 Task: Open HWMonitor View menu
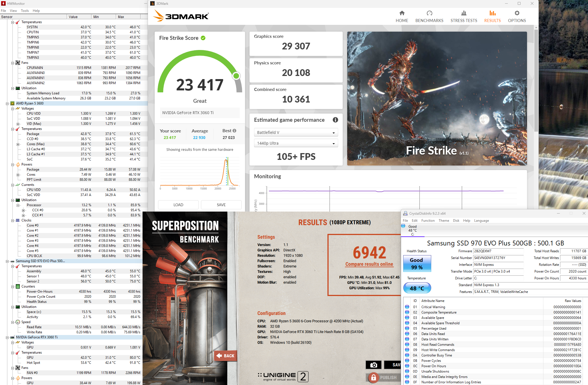(13, 11)
